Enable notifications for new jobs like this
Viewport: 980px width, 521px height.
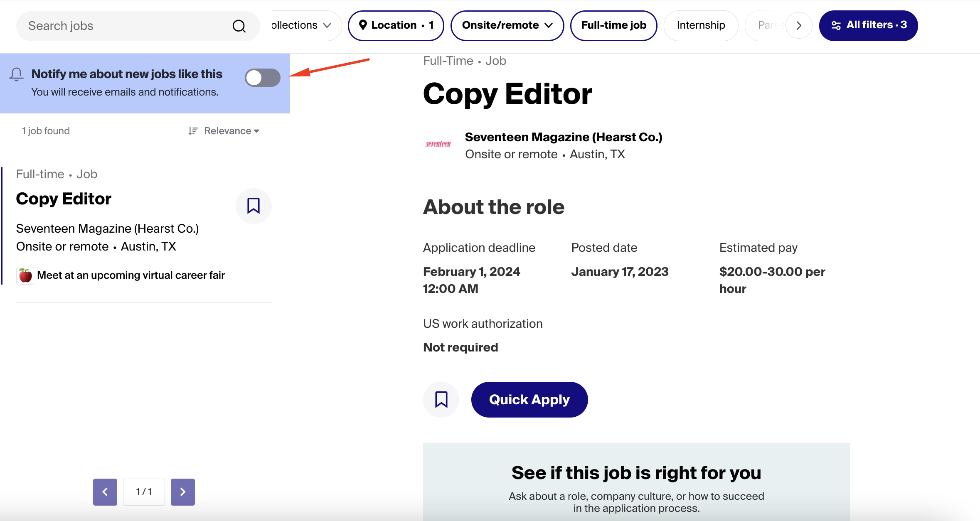point(262,78)
